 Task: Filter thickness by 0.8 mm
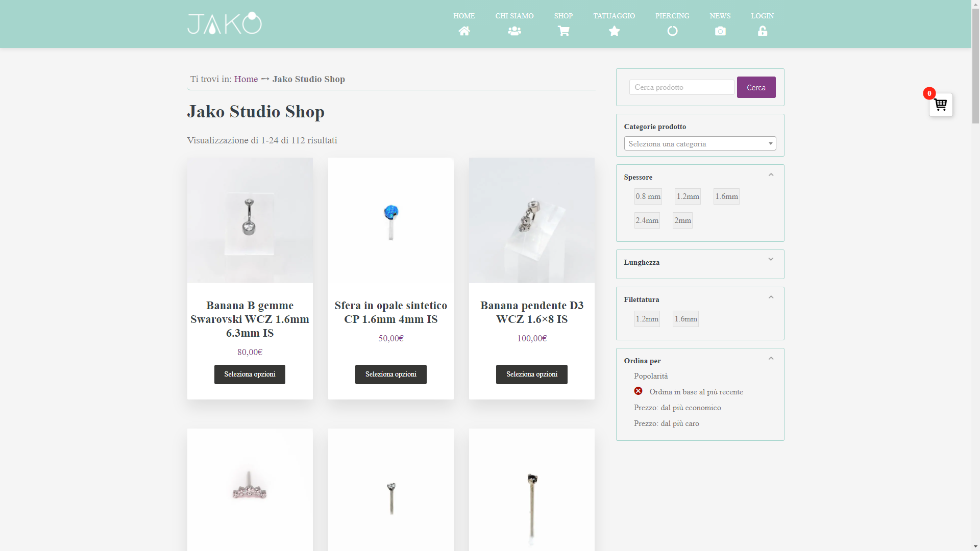pos(648,196)
